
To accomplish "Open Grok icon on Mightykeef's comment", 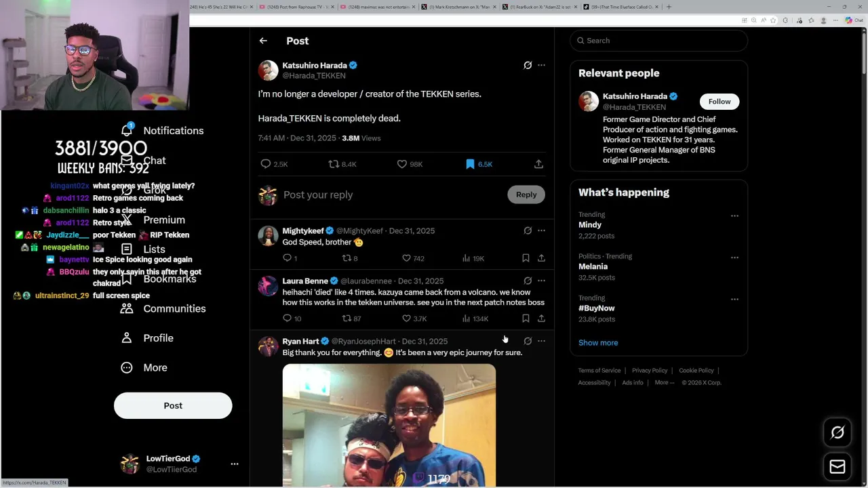I will pos(528,230).
